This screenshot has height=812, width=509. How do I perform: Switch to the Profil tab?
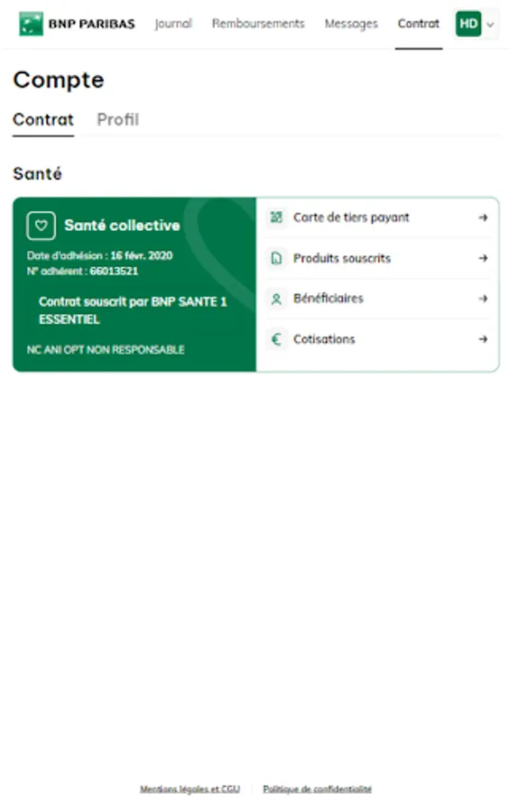coord(118,120)
